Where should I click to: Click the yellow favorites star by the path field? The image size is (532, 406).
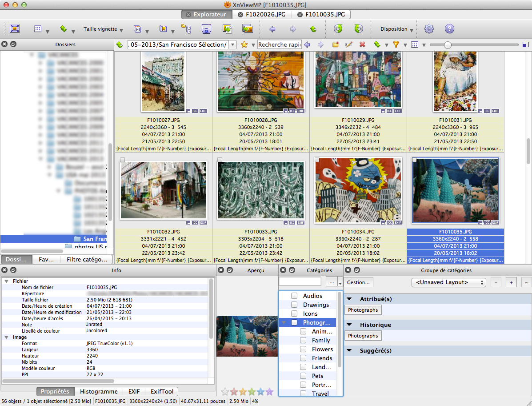pyautogui.click(x=244, y=44)
